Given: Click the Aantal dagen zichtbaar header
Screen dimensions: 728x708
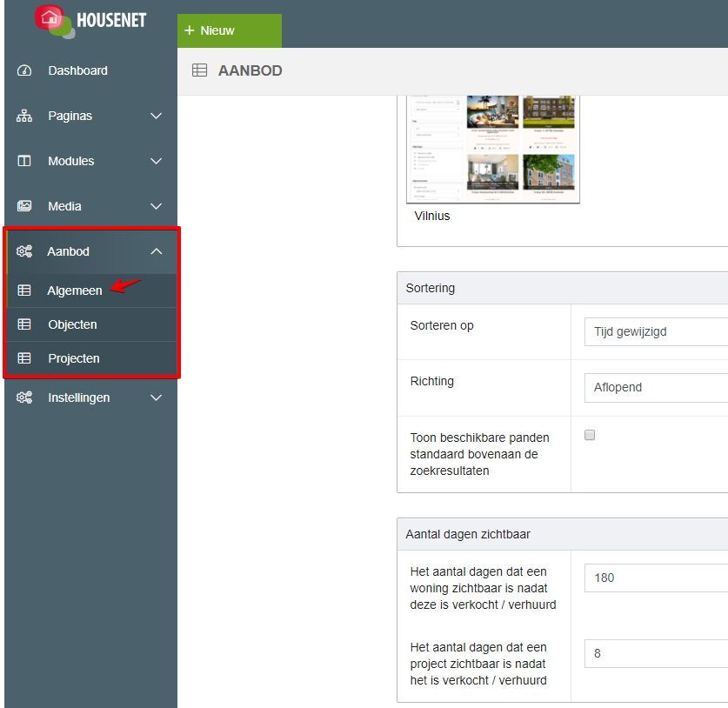Looking at the screenshot, I should tap(563, 534).
